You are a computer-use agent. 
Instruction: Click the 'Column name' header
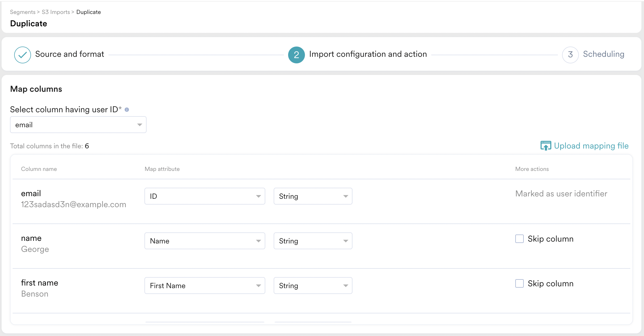(x=39, y=169)
